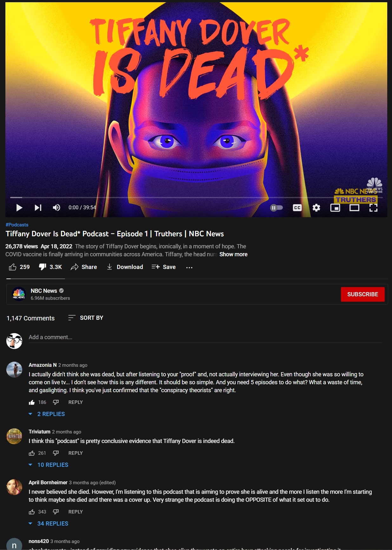
Task: Open the three-dot more actions menu
Action: (x=189, y=267)
